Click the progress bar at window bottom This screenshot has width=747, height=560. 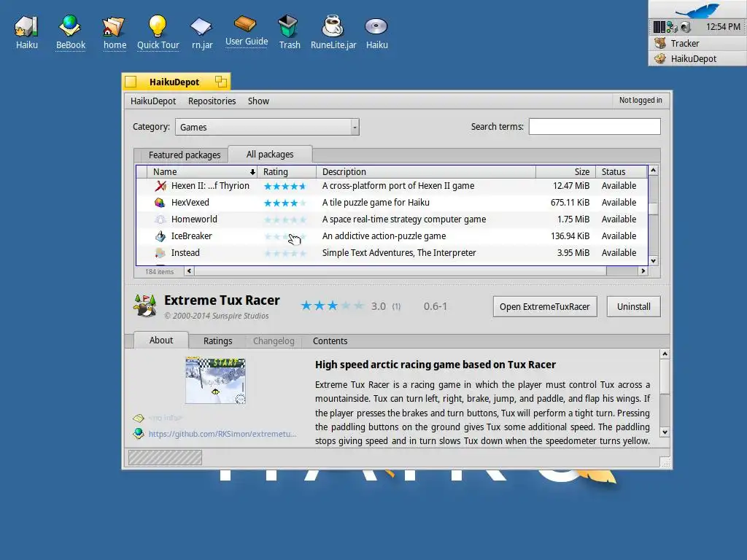click(x=165, y=458)
